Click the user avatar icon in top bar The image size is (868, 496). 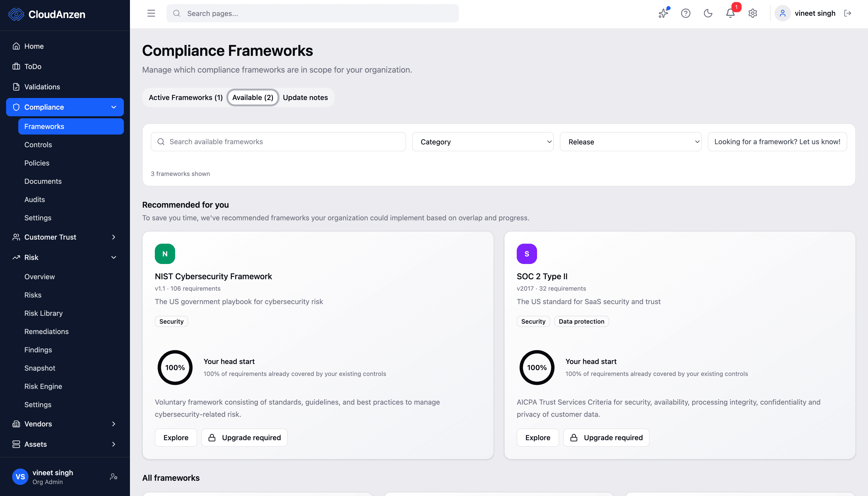point(782,13)
